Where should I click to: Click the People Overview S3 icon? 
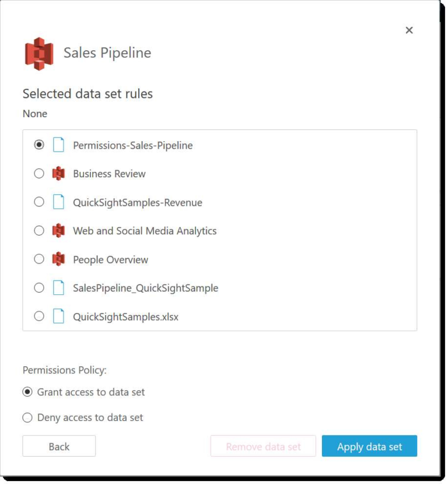pyautogui.click(x=58, y=259)
